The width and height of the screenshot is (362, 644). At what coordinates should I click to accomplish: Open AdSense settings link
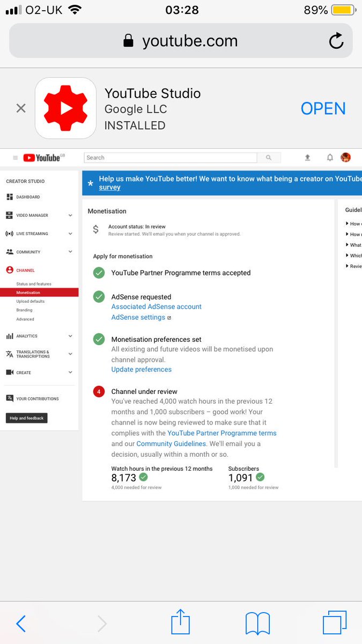138,317
